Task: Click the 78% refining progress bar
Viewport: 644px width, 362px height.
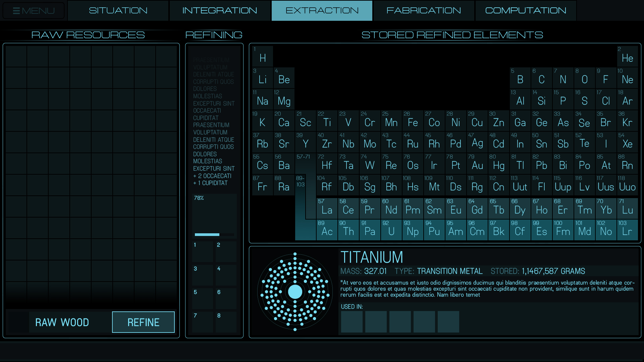Action: tap(214, 234)
